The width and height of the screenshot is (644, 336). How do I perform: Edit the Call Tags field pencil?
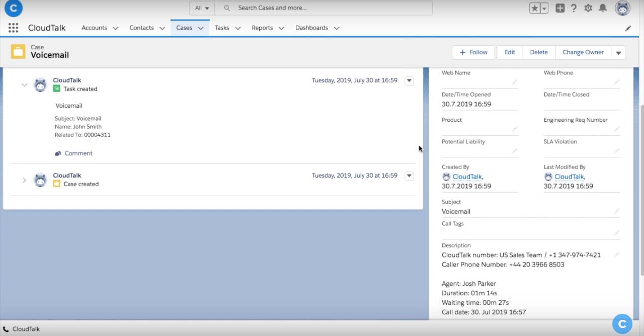coord(616,233)
